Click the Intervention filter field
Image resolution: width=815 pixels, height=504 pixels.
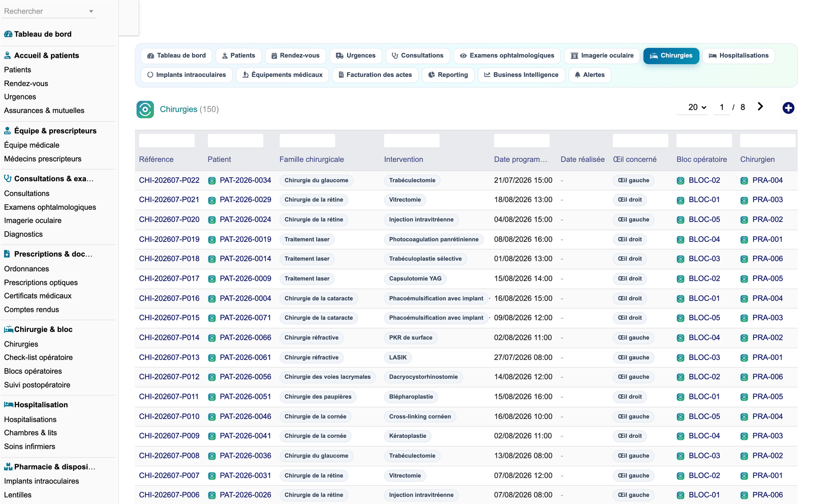pos(412,141)
